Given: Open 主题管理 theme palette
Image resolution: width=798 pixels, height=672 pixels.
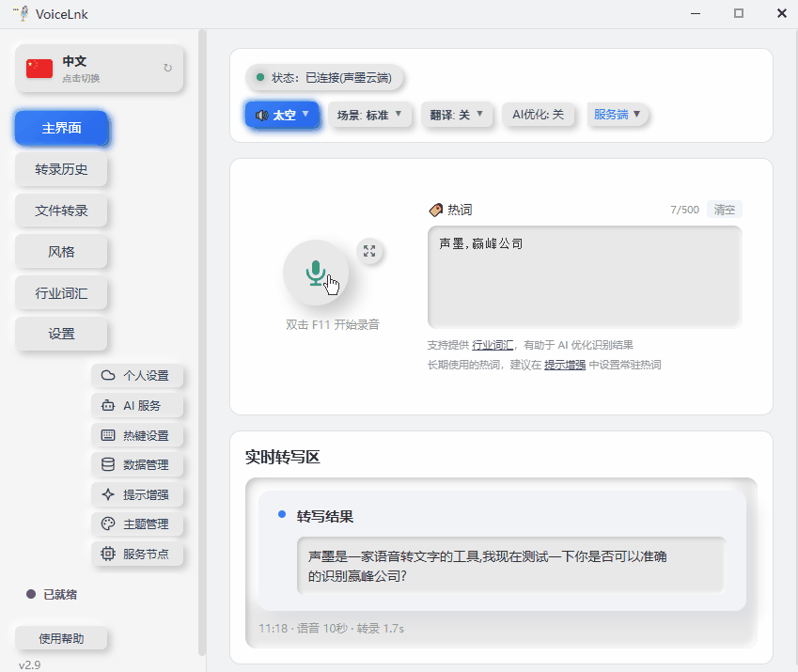Looking at the screenshot, I should [138, 524].
